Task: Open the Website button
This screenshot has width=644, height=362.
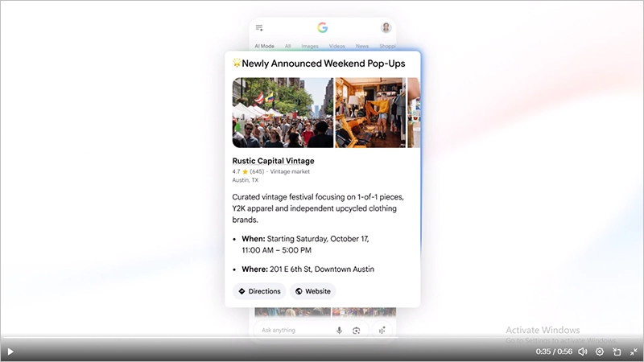Action: tap(313, 291)
